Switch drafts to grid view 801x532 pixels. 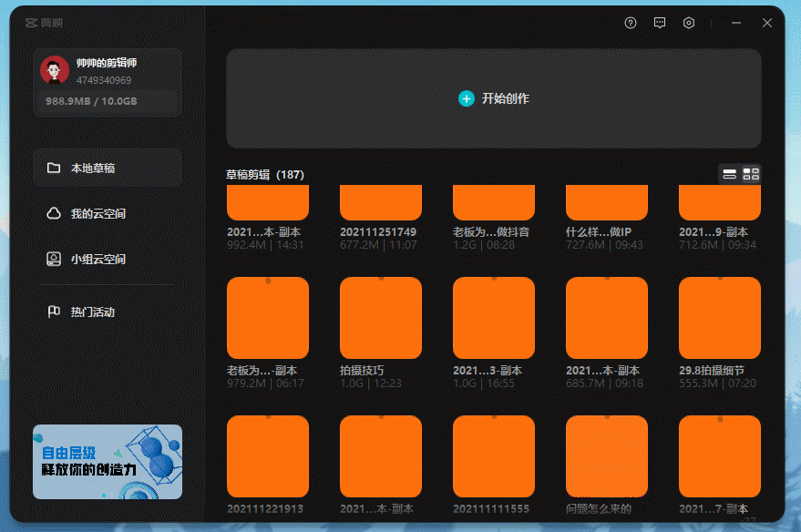[751, 174]
